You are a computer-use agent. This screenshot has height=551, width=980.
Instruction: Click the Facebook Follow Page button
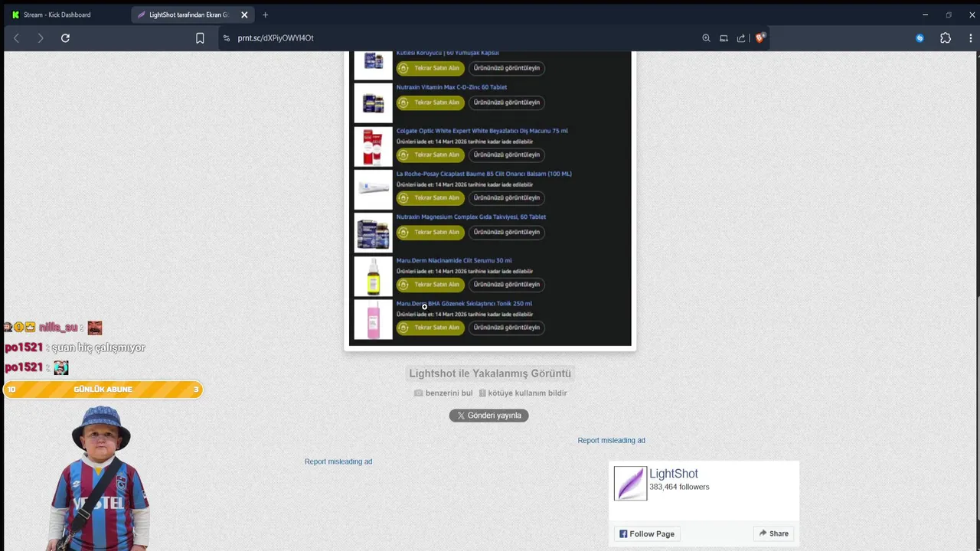[x=647, y=534]
